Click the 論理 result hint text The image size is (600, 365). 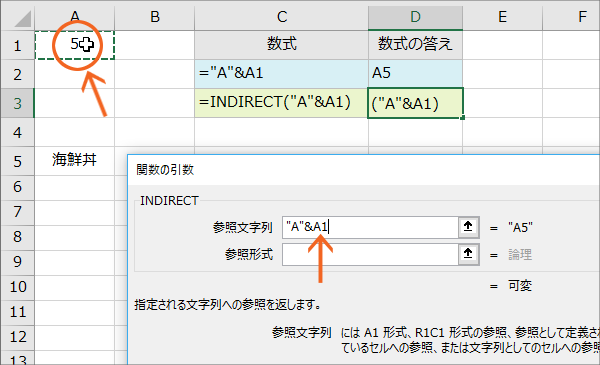pos(520,255)
